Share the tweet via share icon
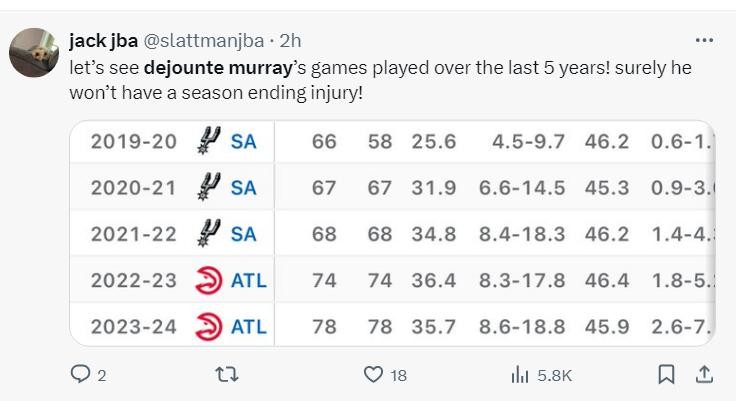This screenshot has width=737, height=401. pyautogui.click(x=703, y=375)
